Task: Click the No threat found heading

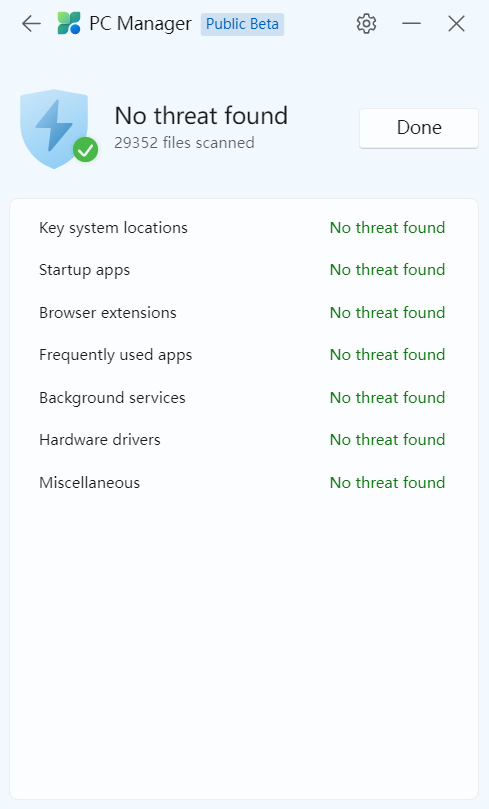Action: [201, 116]
